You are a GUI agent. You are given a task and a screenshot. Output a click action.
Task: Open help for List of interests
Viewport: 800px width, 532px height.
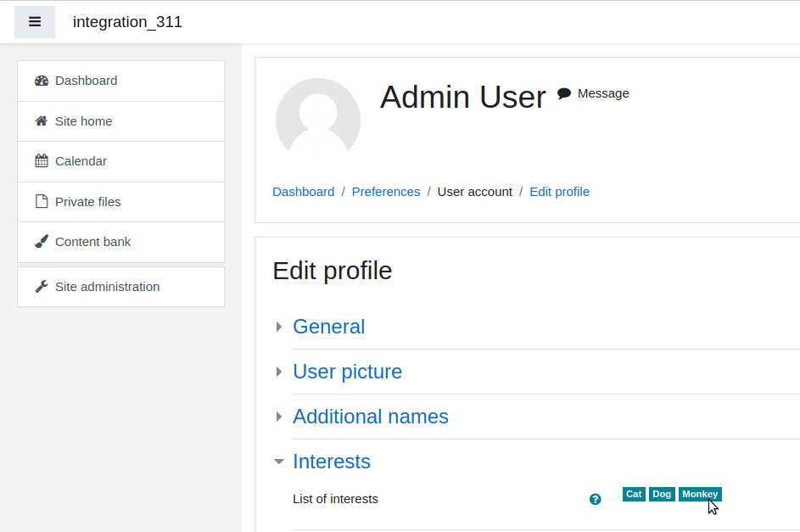point(595,500)
